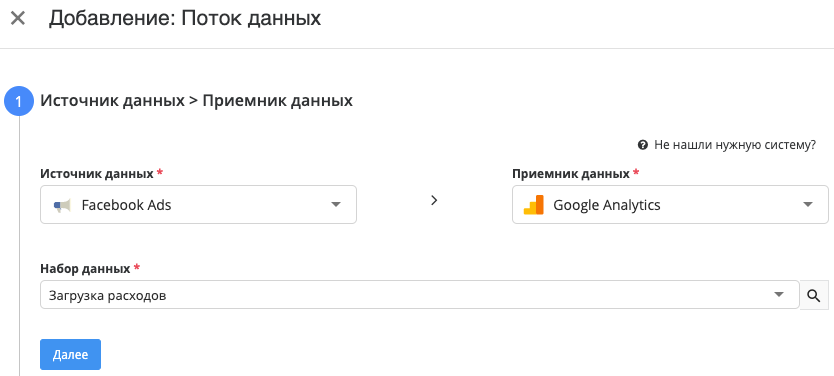This screenshot has width=834, height=376.
Task: Click the Facebook Ads megaphone icon
Action: pos(62,205)
